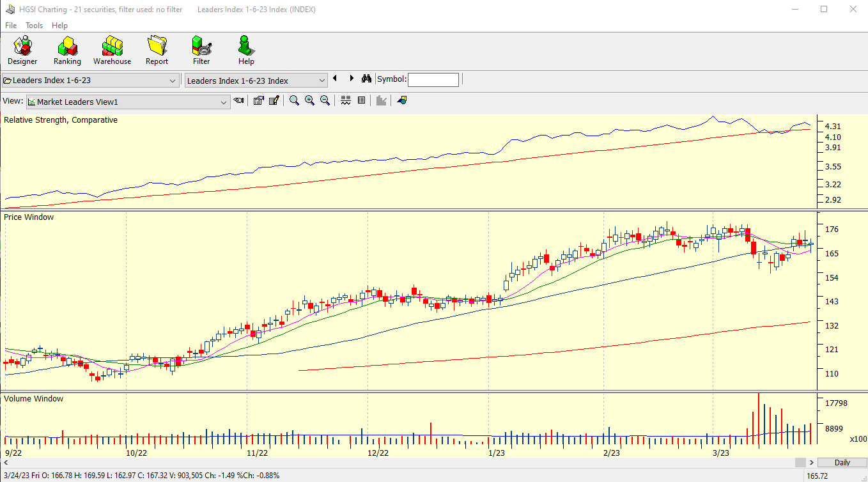Click the 17798 volume axis value
The width and height of the screenshot is (868, 482).
(836, 403)
